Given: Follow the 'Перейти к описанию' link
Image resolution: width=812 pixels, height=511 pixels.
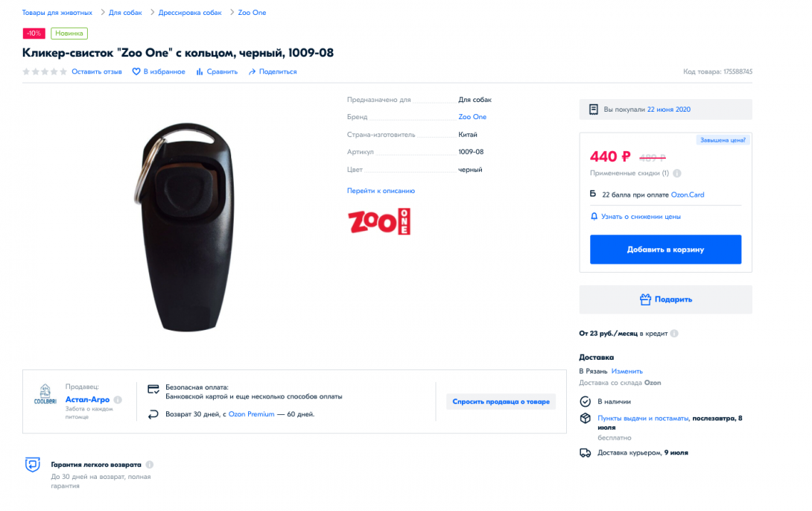Looking at the screenshot, I should pyautogui.click(x=381, y=191).
